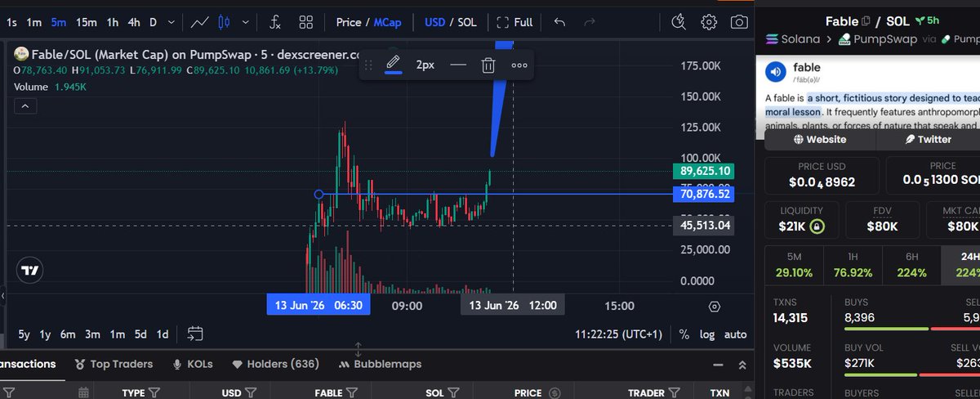Toggle the PRICE column currency icon
Screen dimensions: 980x399
pyautogui.click(x=555, y=393)
